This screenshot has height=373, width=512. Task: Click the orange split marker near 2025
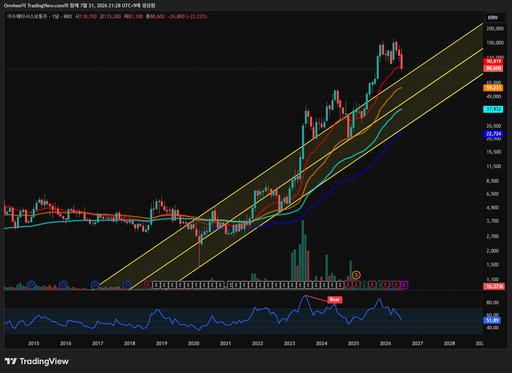coord(356,275)
